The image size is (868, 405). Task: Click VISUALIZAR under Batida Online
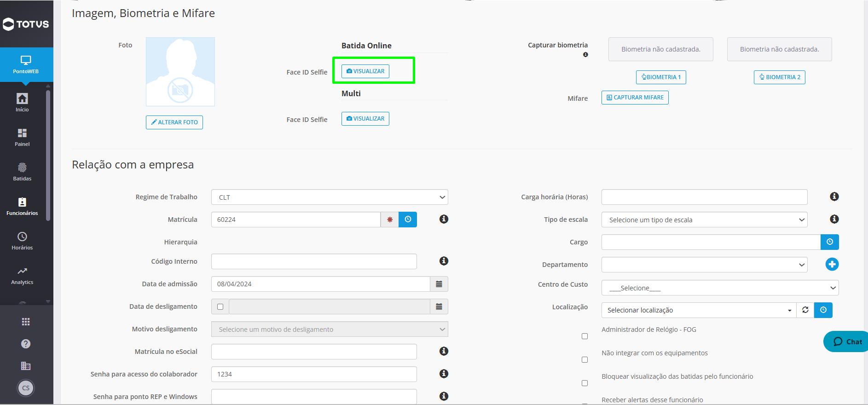(x=365, y=71)
